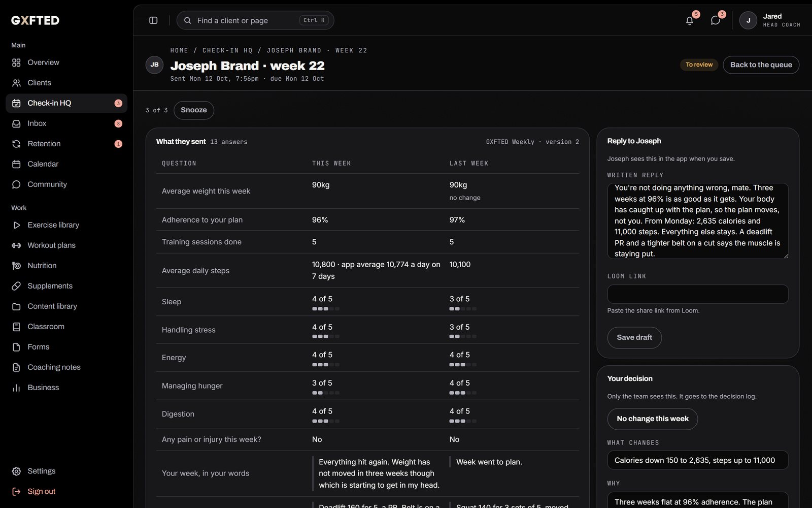This screenshot has width=812, height=508.
Task: Click the Loom link input field
Action: pyautogui.click(x=698, y=294)
